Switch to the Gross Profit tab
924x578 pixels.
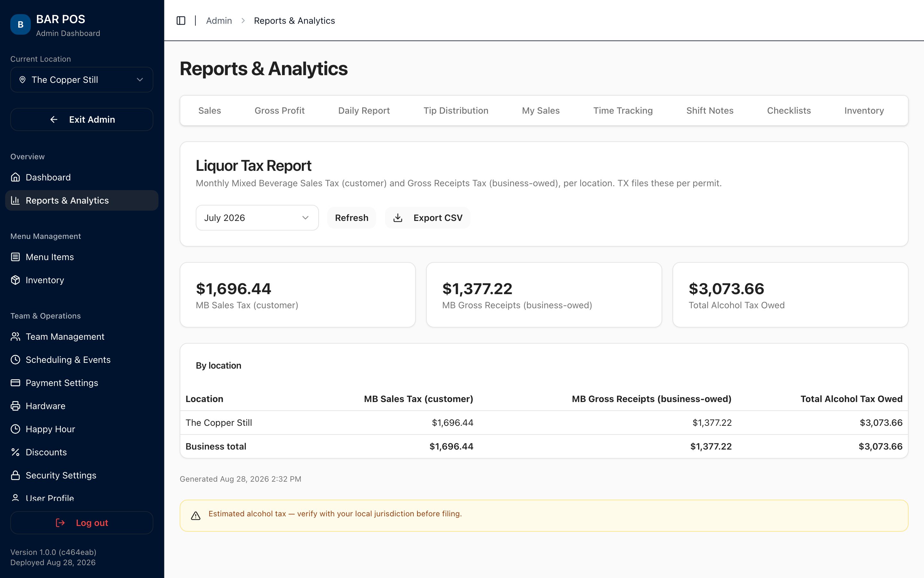[x=279, y=110]
